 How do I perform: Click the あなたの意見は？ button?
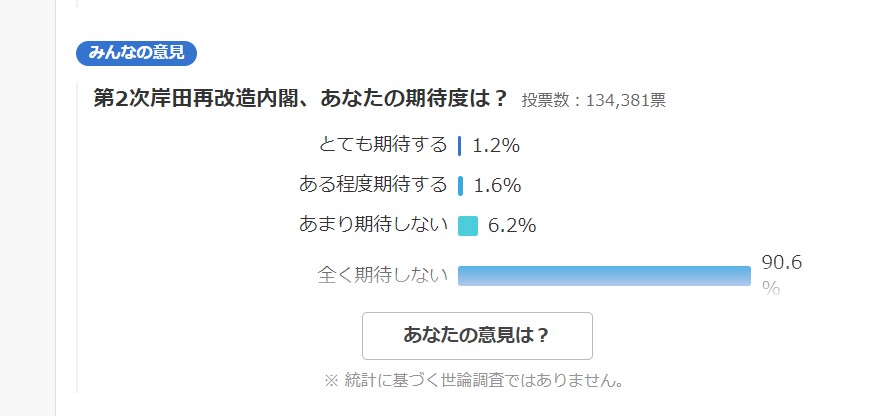[x=477, y=336]
